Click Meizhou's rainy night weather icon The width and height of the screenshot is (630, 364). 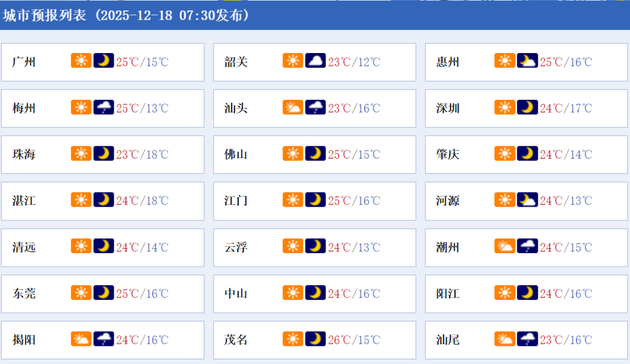coord(103,107)
